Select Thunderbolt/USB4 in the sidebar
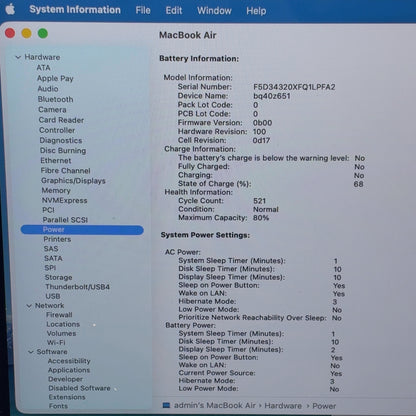 [x=77, y=287]
